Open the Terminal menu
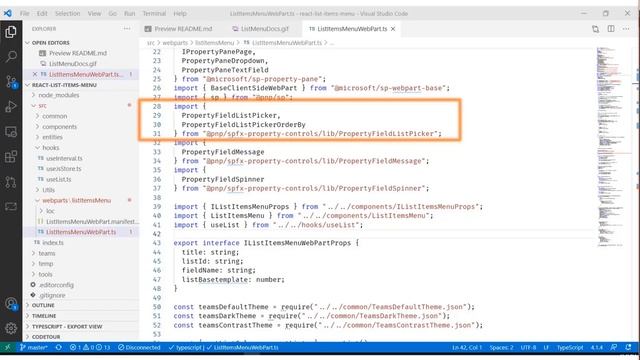This screenshot has width=640, height=360. point(154,13)
